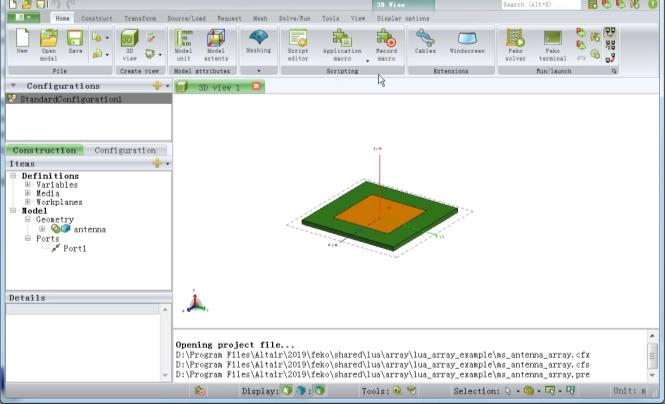Expand the Variables tree node

27,185
